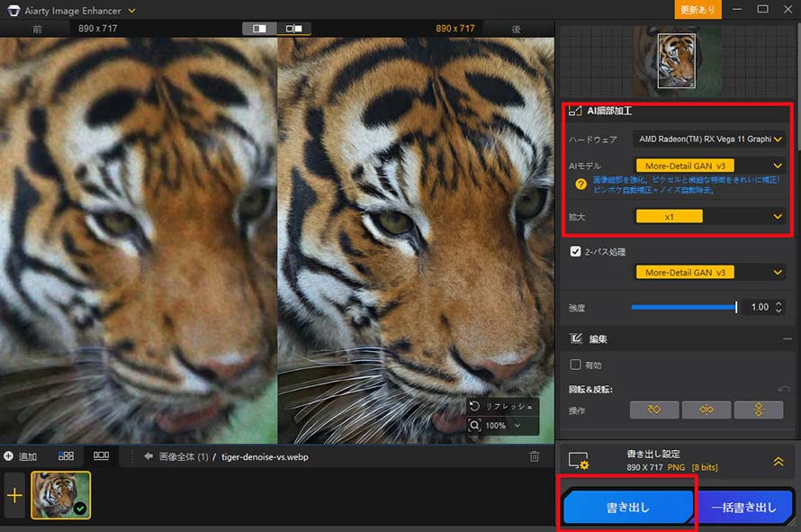Click the horizontal flip button
801x532 pixels.
click(x=706, y=410)
